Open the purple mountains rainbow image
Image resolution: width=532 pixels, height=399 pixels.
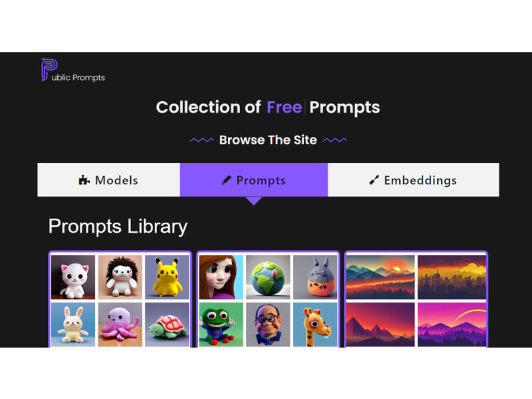pos(452,325)
